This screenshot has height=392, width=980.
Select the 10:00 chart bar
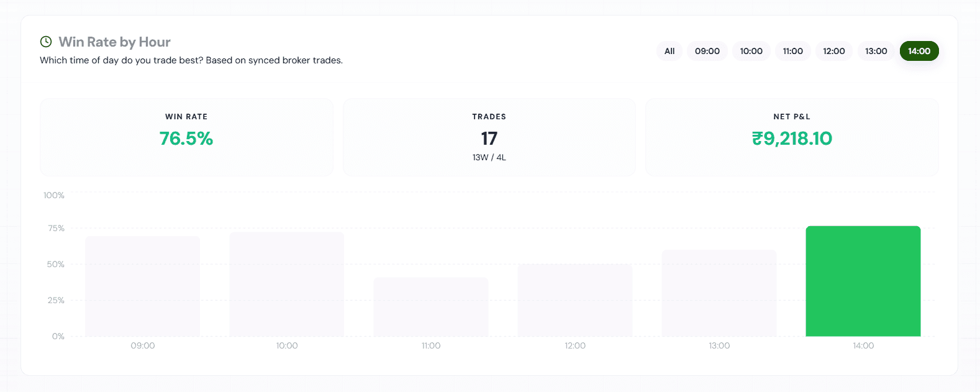click(x=287, y=285)
